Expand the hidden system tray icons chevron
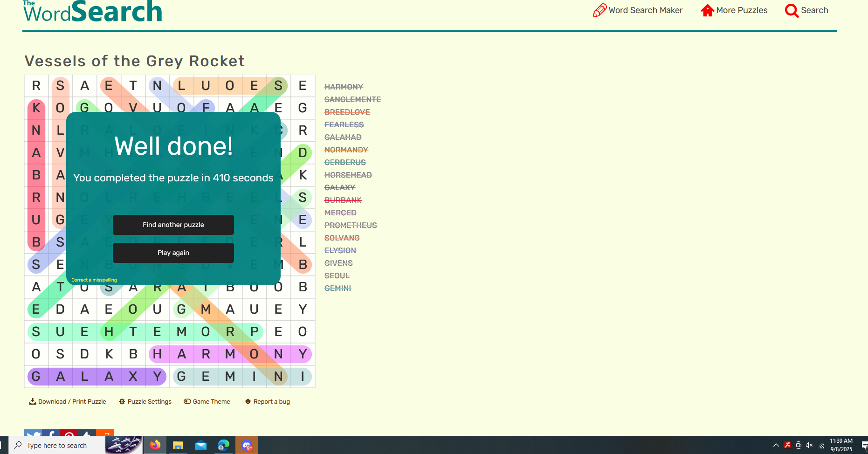This screenshot has height=454, width=868. point(776,445)
